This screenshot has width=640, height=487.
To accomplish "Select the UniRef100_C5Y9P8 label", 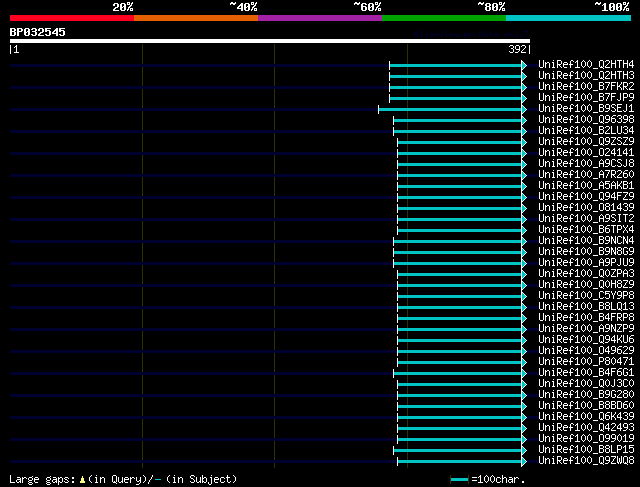I will (586, 296).
